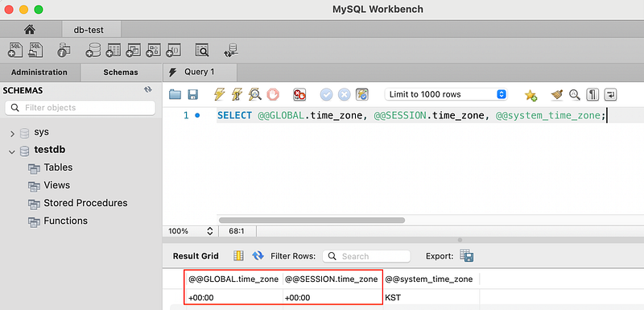Click the Filter Rows search field

tap(366, 256)
